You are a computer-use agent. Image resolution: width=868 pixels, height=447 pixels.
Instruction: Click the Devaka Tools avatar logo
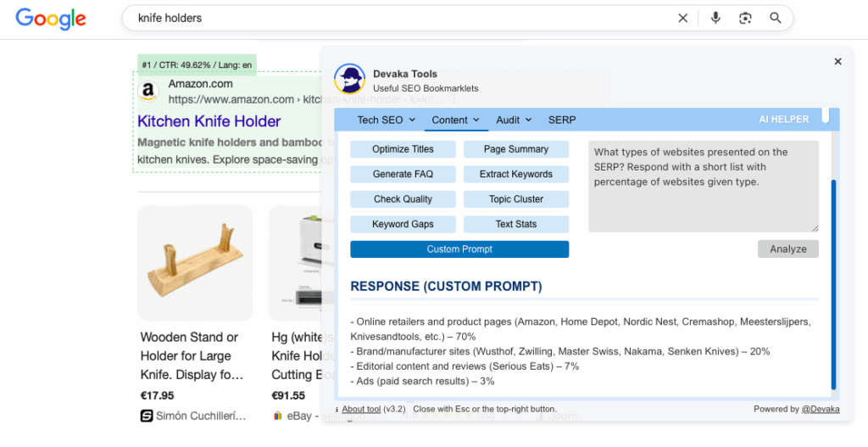tap(350, 79)
